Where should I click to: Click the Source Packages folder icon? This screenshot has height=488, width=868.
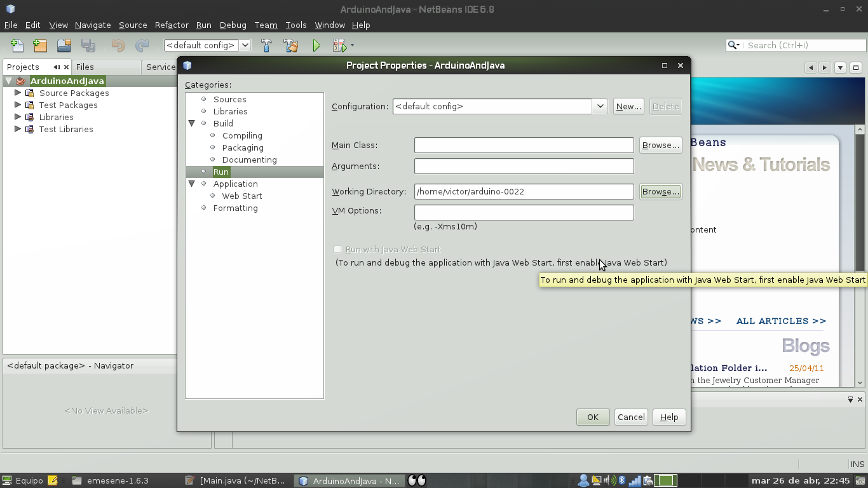tap(29, 93)
